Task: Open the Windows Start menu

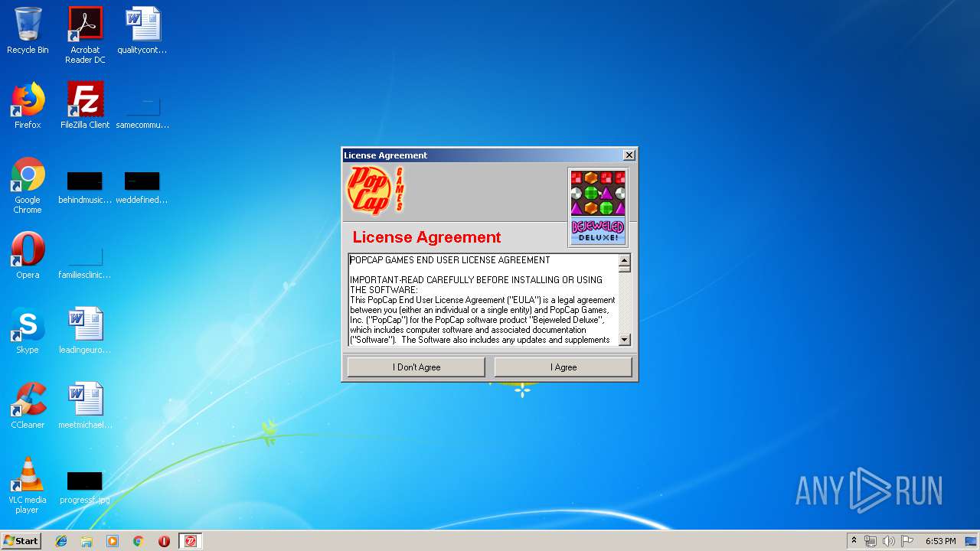Action: (21, 541)
